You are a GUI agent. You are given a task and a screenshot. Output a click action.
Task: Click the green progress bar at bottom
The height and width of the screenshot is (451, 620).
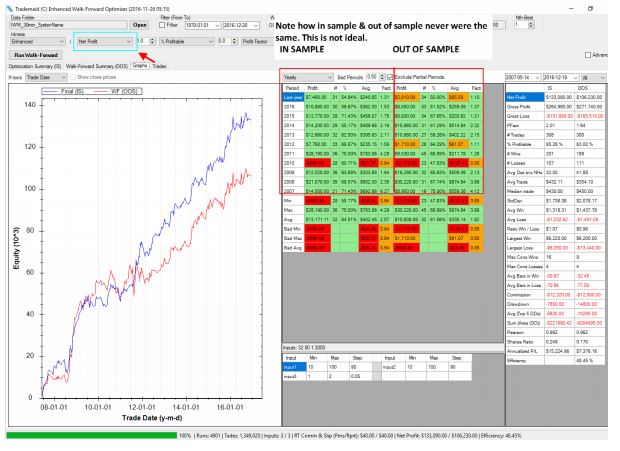tap(90, 436)
